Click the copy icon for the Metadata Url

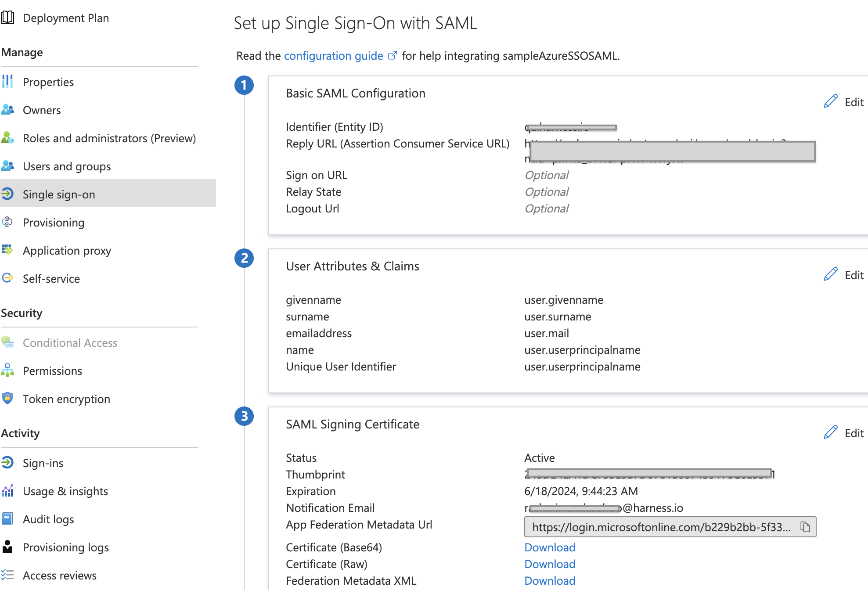point(805,527)
